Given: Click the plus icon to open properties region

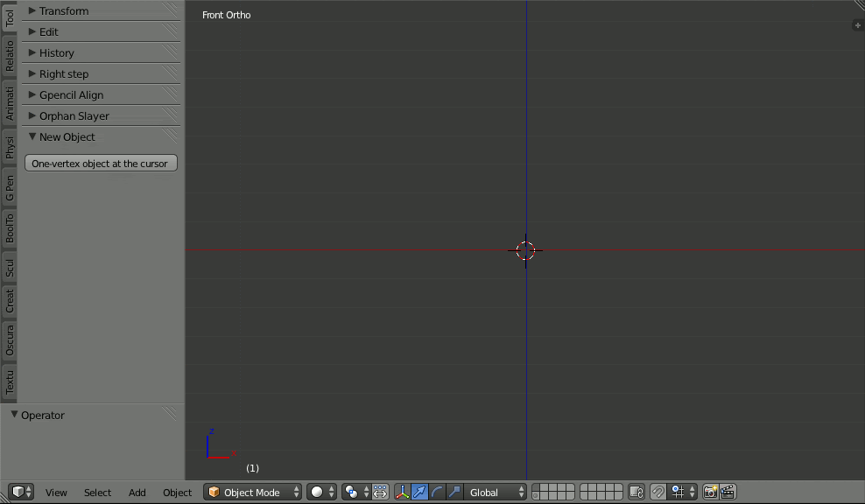Looking at the screenshot, I should [857, 25].
